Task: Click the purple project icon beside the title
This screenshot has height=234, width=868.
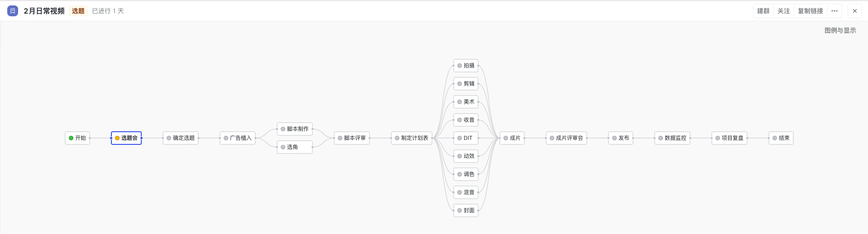Action: [x=13, y=11]
